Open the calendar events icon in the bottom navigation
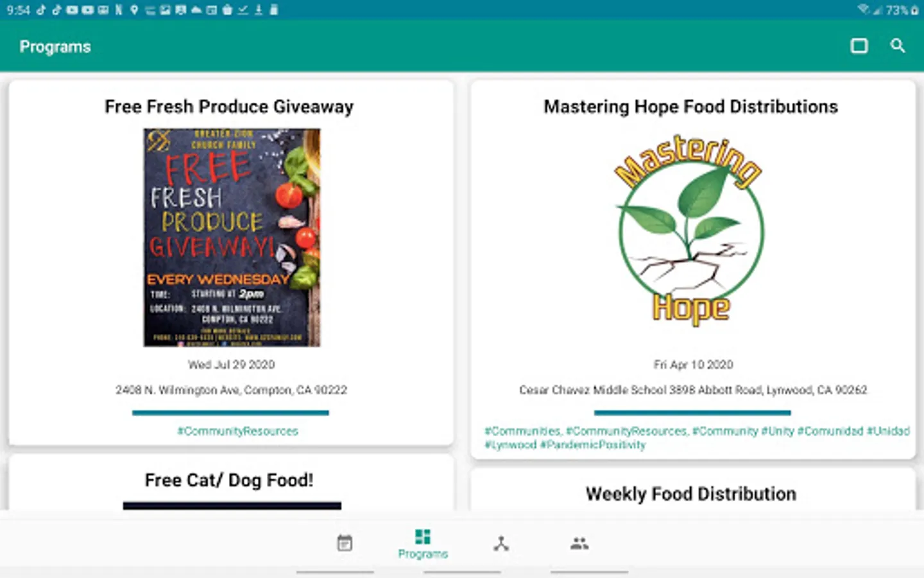 pos(345,543)
